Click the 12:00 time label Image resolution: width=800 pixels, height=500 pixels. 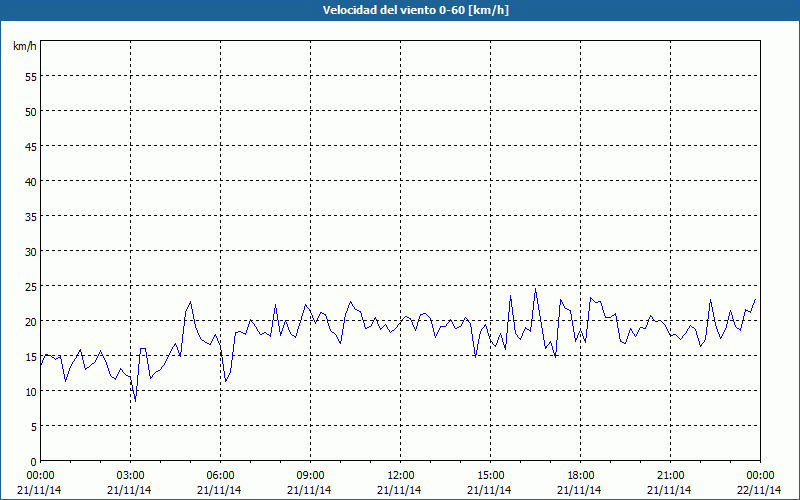tap(401, 476)
